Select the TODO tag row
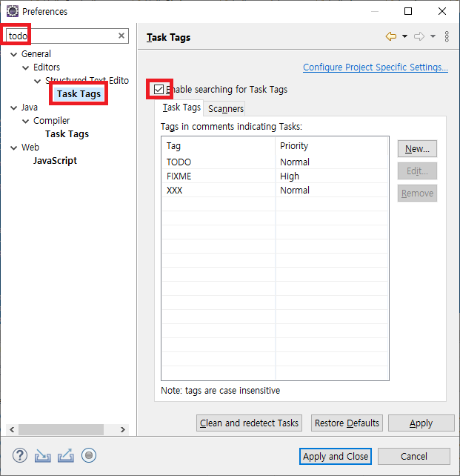 [275, 162]
